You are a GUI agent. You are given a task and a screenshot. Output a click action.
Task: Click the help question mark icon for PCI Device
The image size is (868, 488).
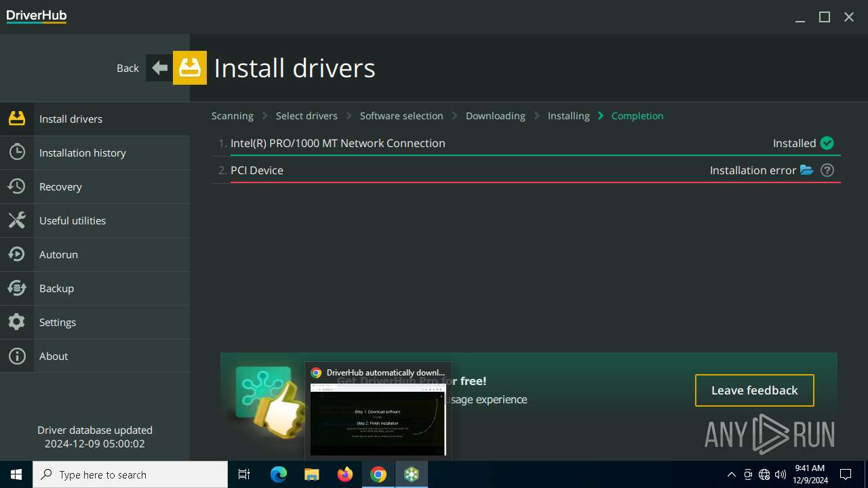(827, 170)
